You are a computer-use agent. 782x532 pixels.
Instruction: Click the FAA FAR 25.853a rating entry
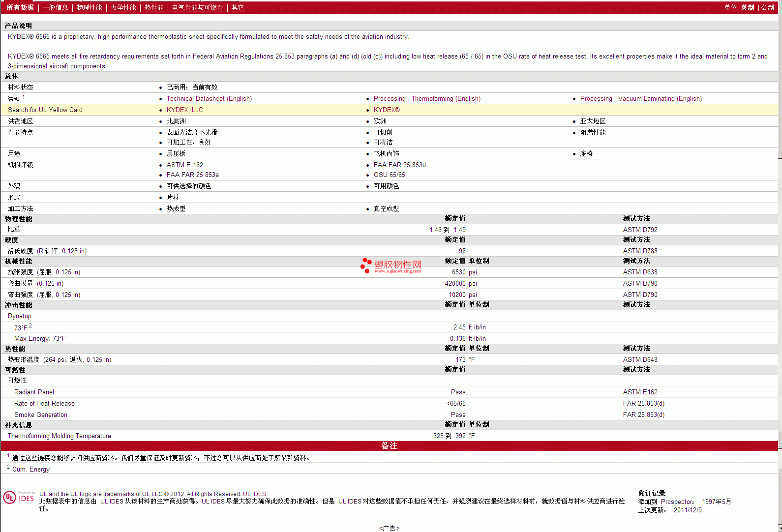pyautogui.click(x=192, y=175)
